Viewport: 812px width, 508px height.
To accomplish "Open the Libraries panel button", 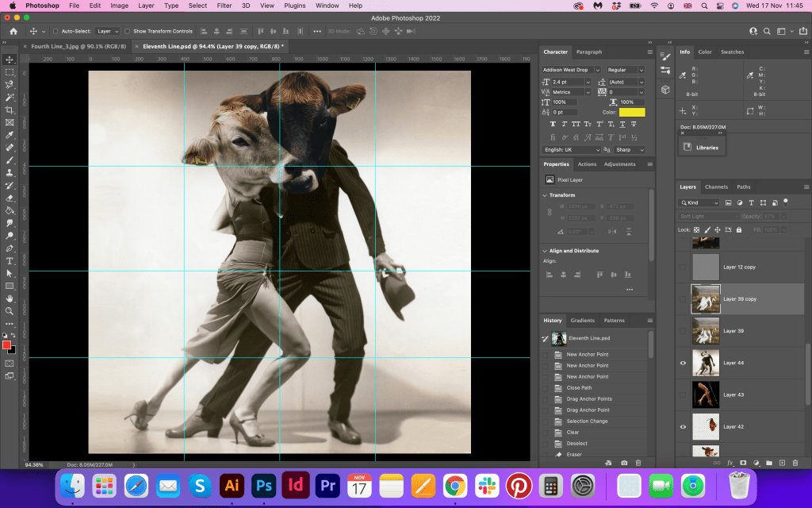I will tap(701, 147).
